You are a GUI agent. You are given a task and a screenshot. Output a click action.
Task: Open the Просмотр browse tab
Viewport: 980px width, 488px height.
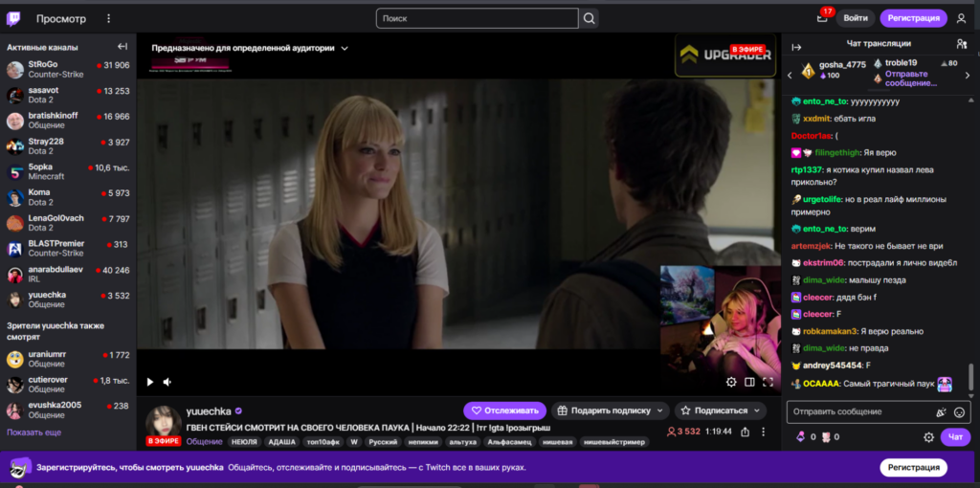60,19
